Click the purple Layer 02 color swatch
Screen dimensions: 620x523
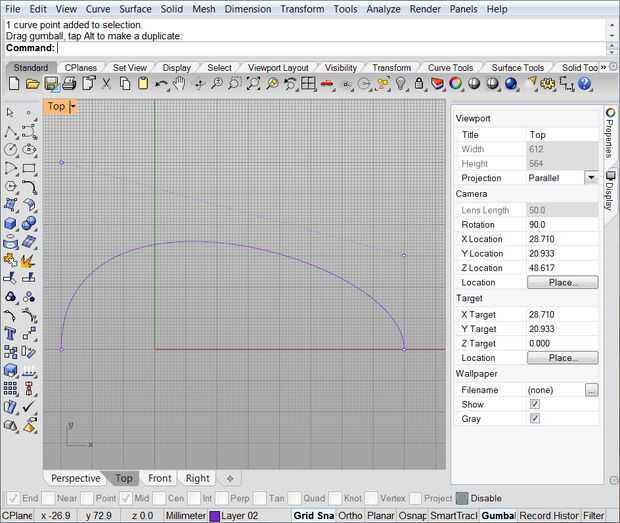214,515
